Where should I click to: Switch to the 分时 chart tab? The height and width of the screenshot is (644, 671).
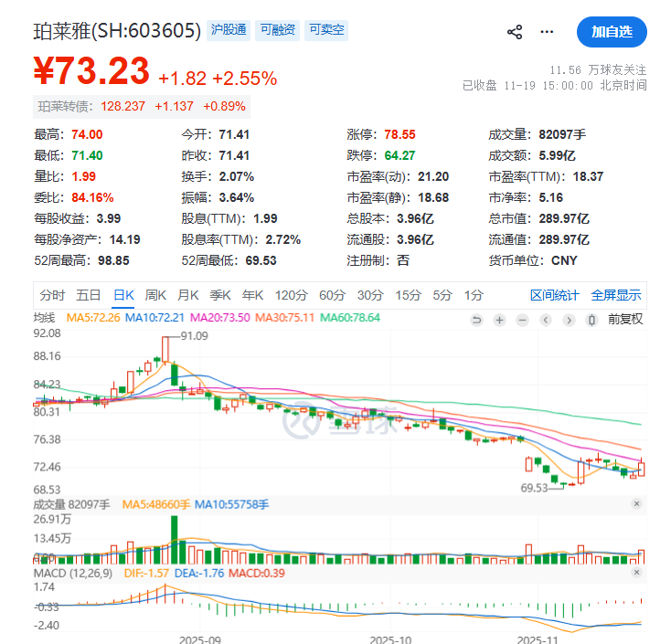(x=52, y=295)
